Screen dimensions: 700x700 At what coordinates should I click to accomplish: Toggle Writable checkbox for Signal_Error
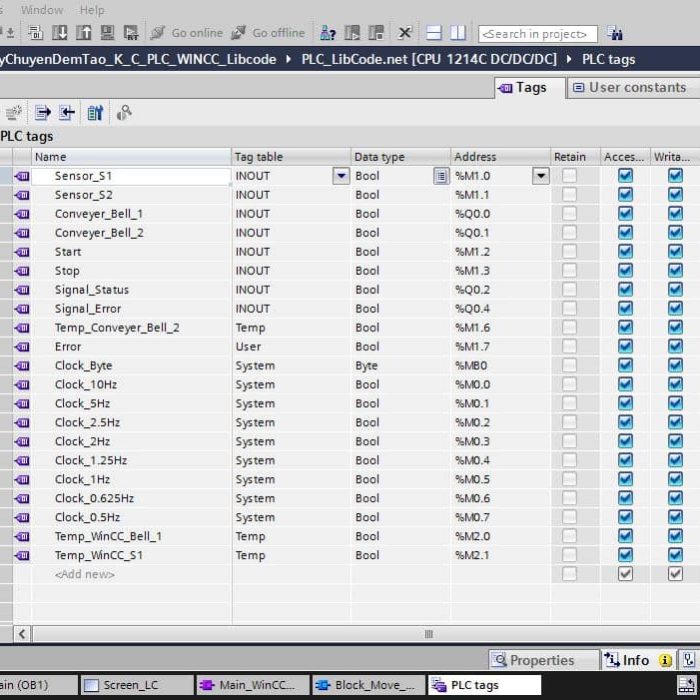click(675, 308)
